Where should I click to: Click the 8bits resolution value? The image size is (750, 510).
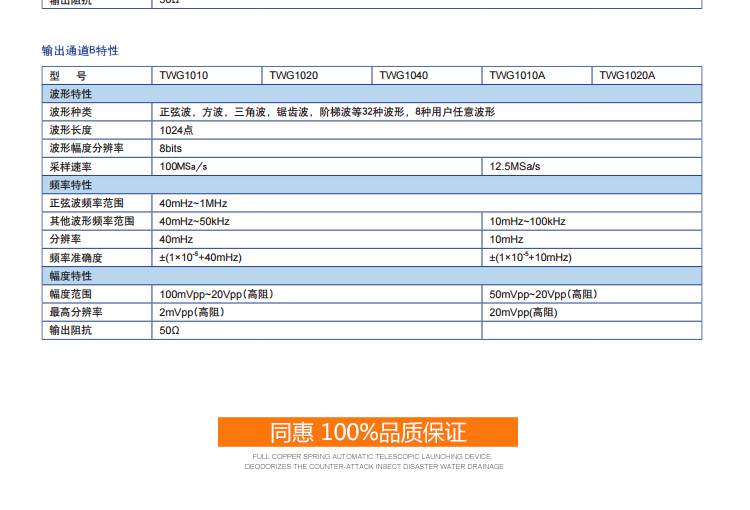coord(171,148)
